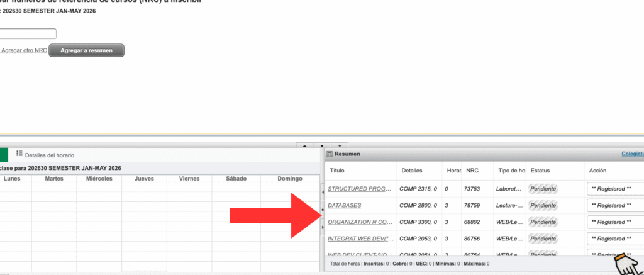Open the Colegiatura link
This screenshot has height=275, width=644.
pyautogui.click(x=632, y=154)
